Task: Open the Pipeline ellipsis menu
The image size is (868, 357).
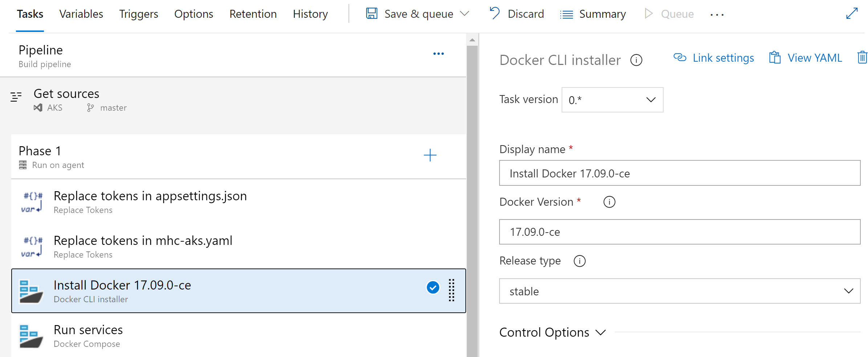Action: click(x=439, y=53)
